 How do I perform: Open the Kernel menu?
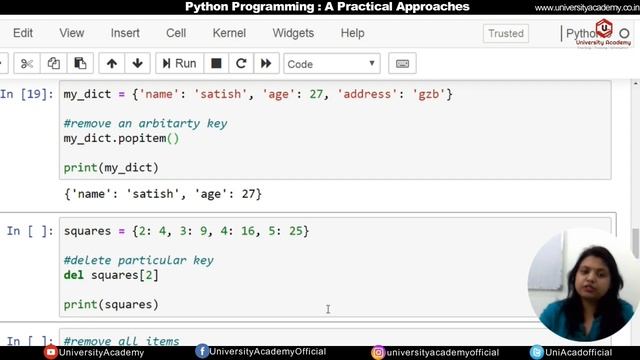coord(229,33)
